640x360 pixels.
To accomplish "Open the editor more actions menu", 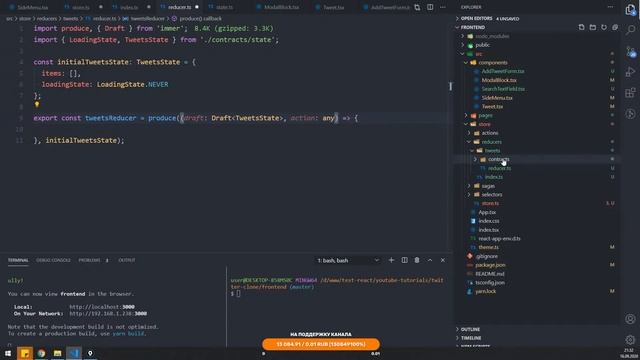I will (x=443, y=7).
